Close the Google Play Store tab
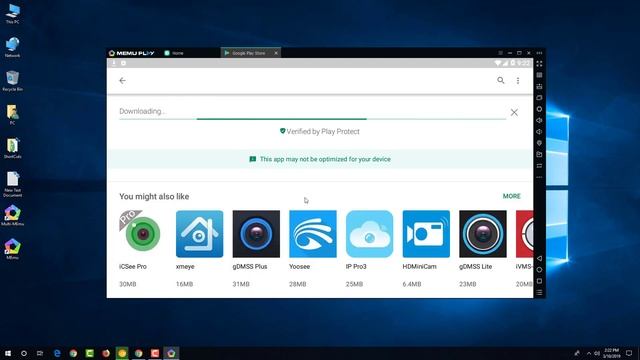The width and height of the screenshot is (640, 360). coord(276,53)
